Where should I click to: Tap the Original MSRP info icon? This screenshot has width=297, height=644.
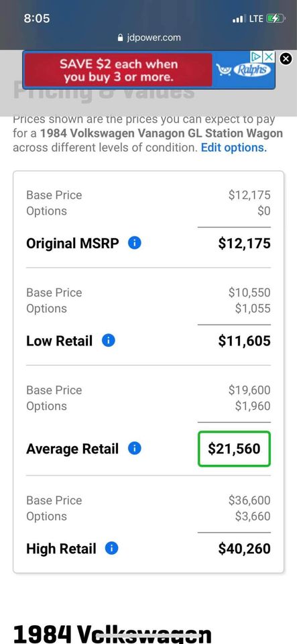click(135, 243)
